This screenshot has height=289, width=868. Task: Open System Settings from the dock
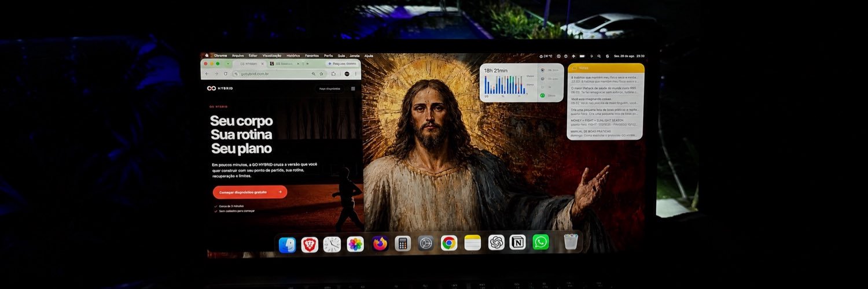coord(426,243)
